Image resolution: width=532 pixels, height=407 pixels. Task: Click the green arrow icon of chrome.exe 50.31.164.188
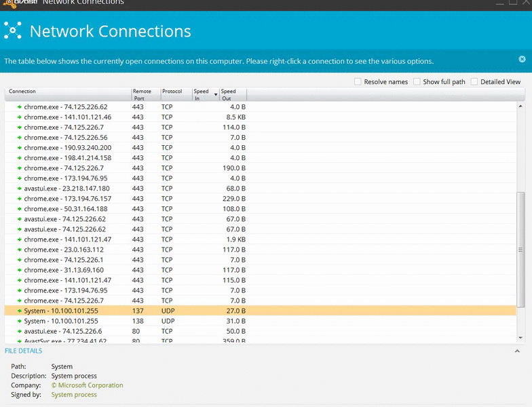[x=19, y=209]
